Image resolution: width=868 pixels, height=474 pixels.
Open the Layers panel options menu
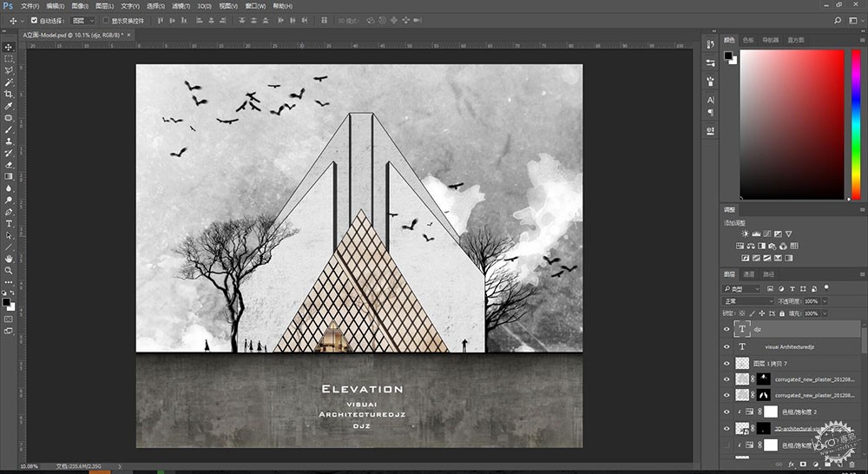[x=862, y=274]
